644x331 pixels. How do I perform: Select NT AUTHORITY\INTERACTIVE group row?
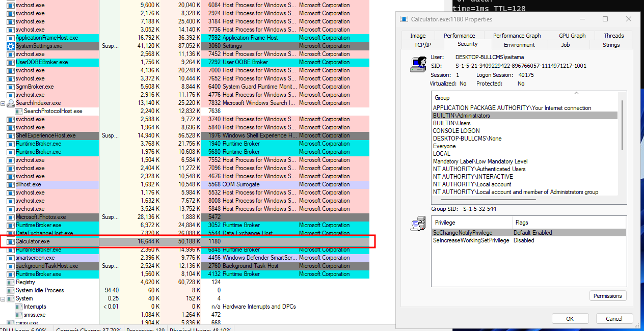[525, 177]
